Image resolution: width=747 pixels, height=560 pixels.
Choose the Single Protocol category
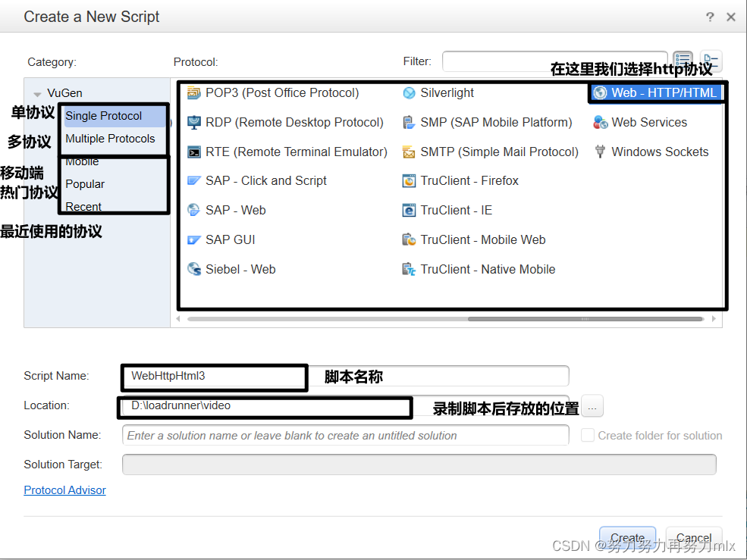coord(115,116)
